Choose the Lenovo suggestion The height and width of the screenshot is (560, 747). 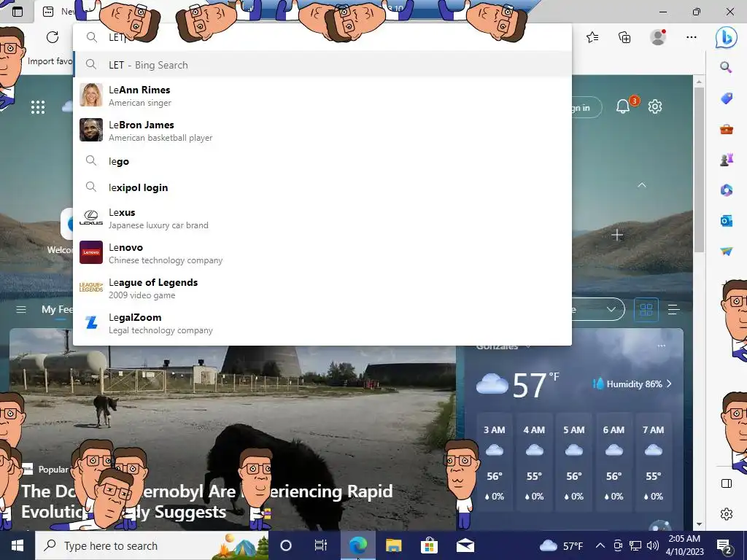pyautogui.click(x=322, y=253)
